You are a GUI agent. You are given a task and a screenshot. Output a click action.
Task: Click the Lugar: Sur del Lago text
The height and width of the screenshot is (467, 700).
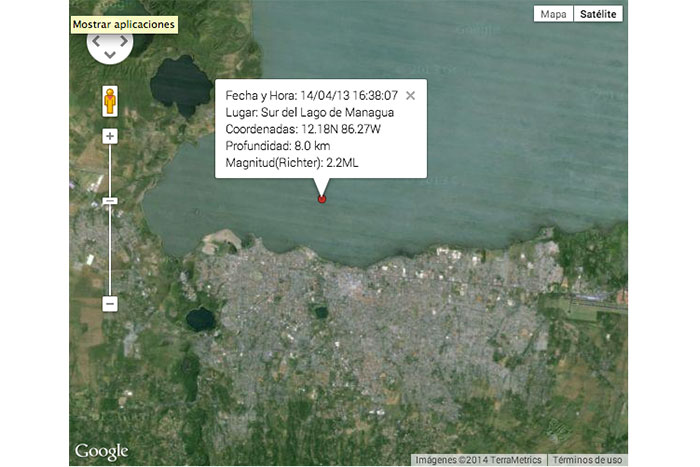pos(309,112)
